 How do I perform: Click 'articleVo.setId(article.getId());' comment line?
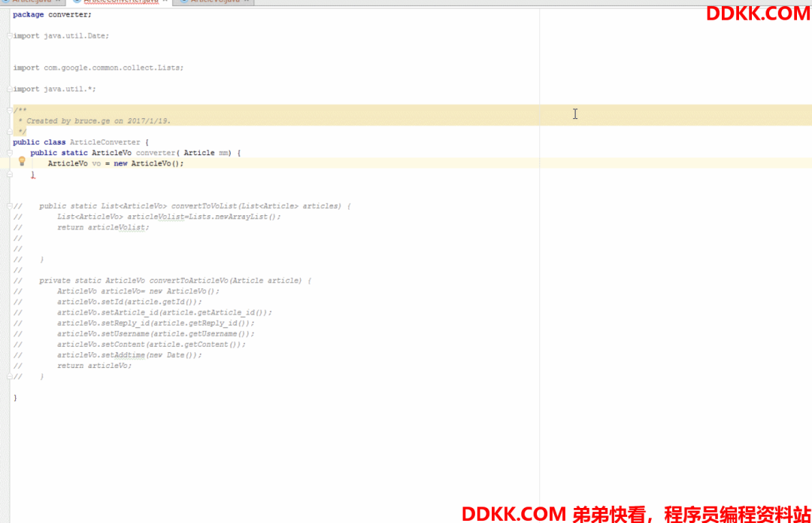[129, 303]
